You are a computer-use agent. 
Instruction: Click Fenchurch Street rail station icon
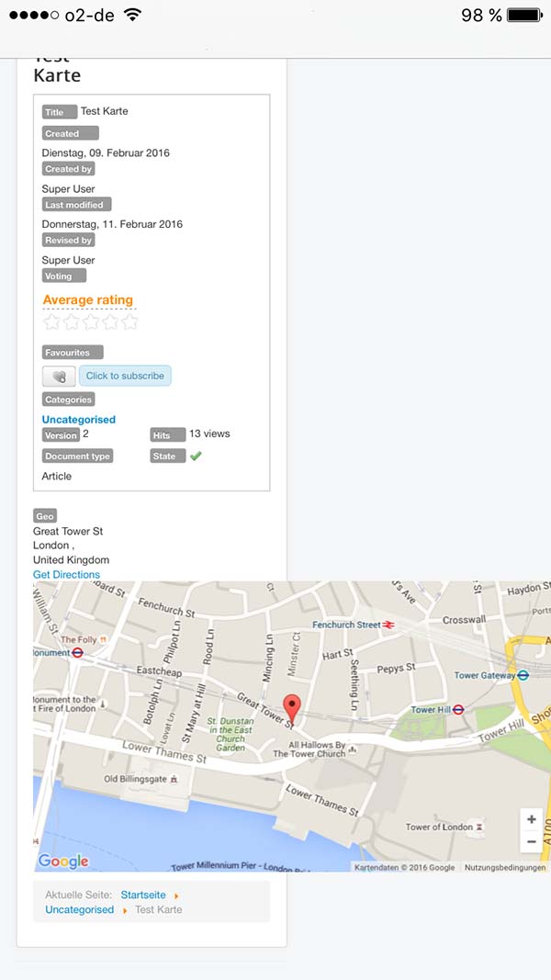tap(388, 625)
